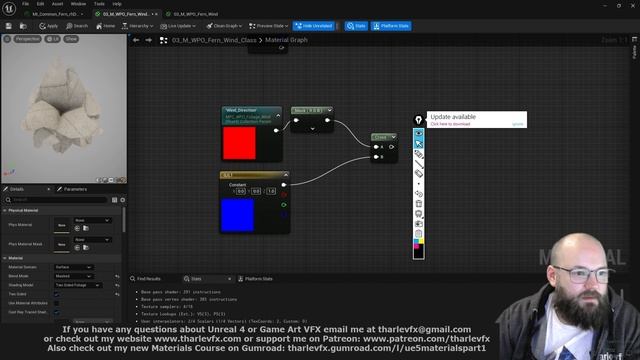Open the Tools menu
Screen dimensions: 640x360
(x=99, y=4)
